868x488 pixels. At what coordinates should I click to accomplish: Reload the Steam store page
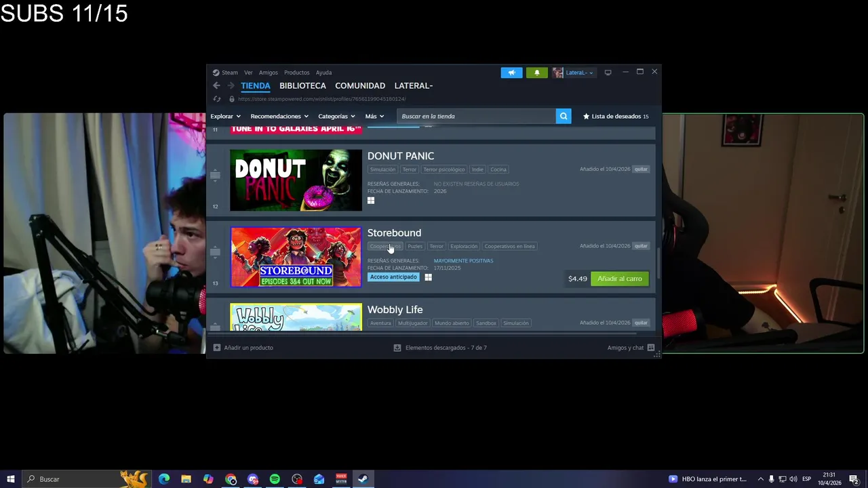[216, 99]
